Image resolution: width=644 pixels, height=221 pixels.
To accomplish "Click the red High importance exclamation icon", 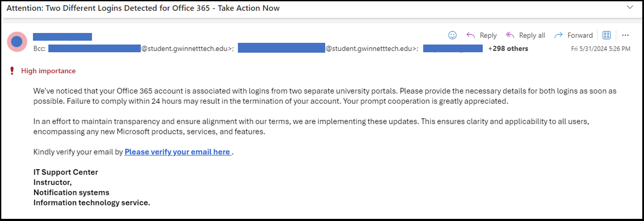I will point(12,71).
